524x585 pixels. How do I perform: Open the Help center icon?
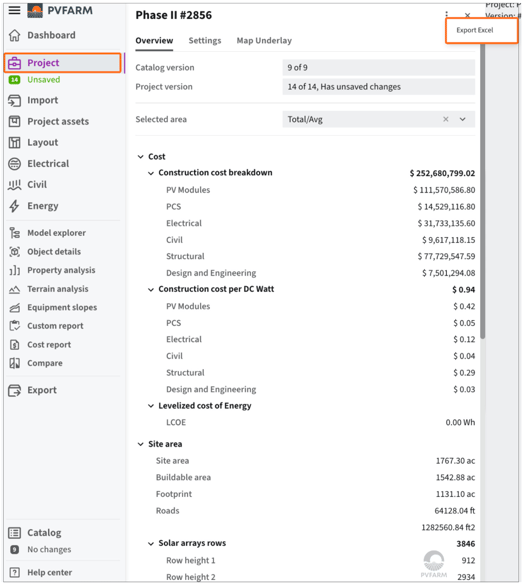click(15, 572)
